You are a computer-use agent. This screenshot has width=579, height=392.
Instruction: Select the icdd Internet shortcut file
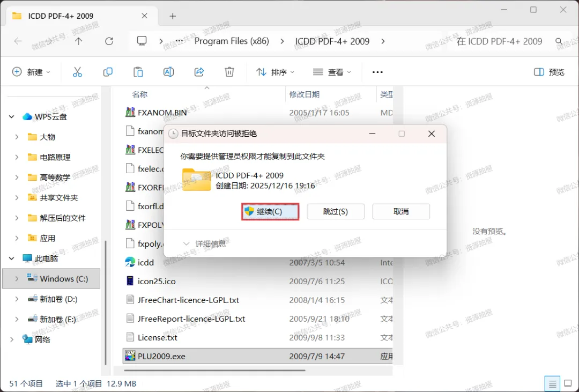(x=145, y=263)
